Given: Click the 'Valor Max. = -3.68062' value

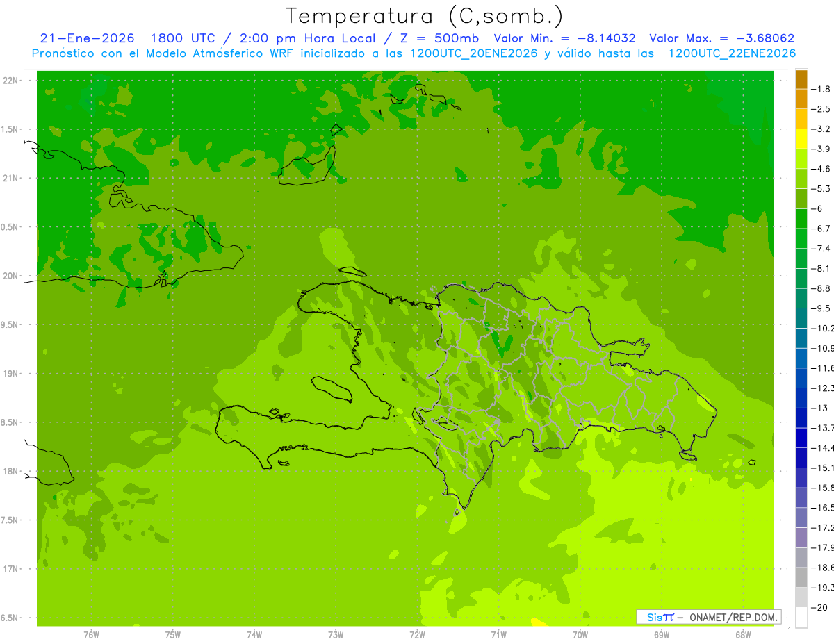Looking at the screenshot, I should click(721, 38).
